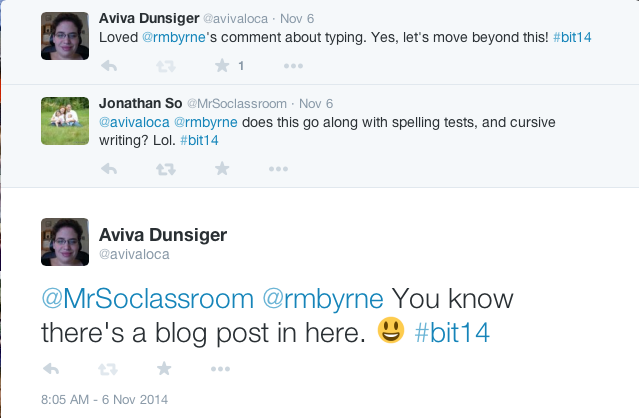Reply to Aviva's first tweet about typing
Viewport: 639px width, 418px height.
point(109,66)
